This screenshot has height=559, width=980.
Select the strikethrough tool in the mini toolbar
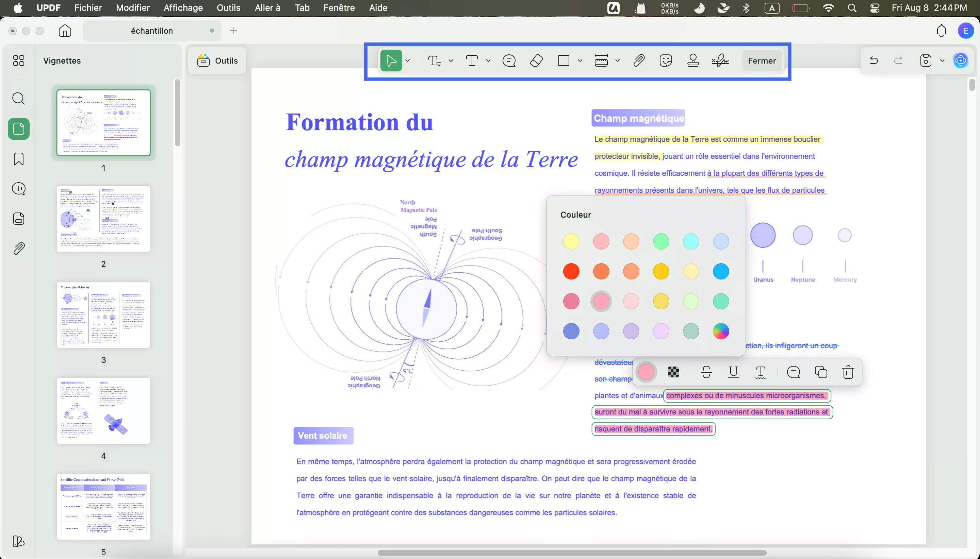706,372
